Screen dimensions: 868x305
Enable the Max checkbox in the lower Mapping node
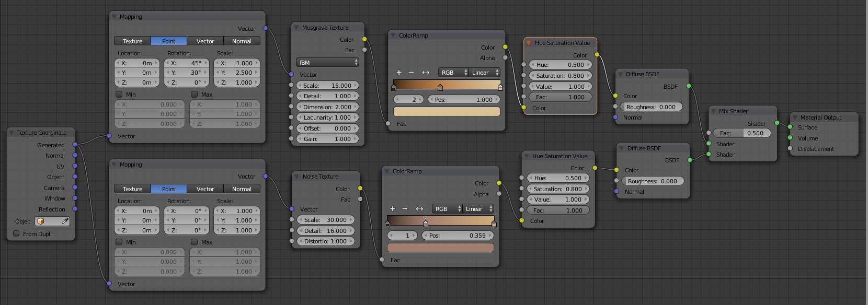coord(195,242)
